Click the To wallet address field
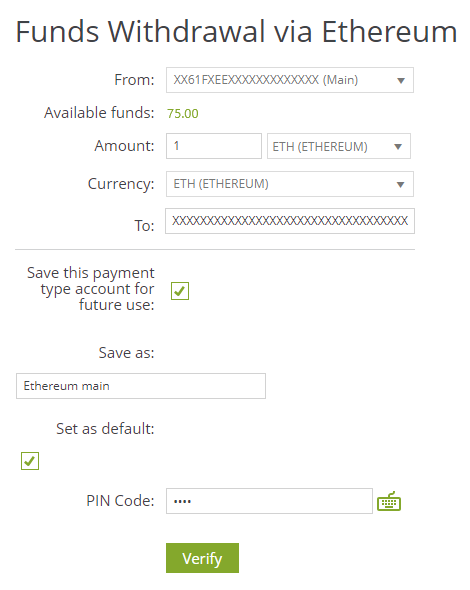Image resolution: width=470 pixels, height=590 pixels. pyautogui.click(x=290, y=221)
